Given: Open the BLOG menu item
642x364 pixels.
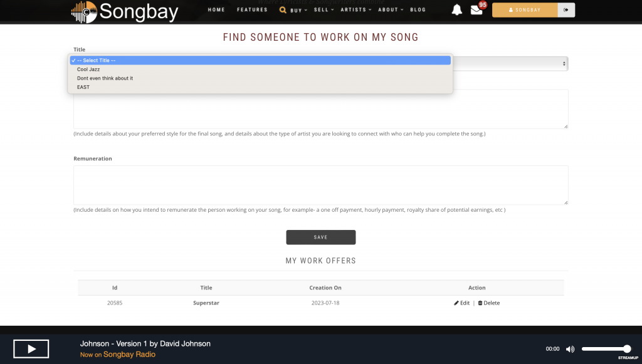Looking at the screenshot, I should (418, 10).
